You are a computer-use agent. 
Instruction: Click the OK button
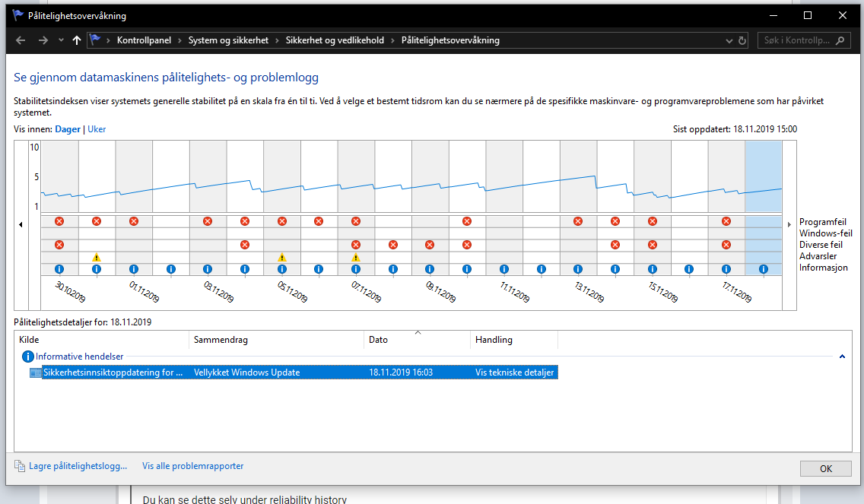(x=825, y=469)
